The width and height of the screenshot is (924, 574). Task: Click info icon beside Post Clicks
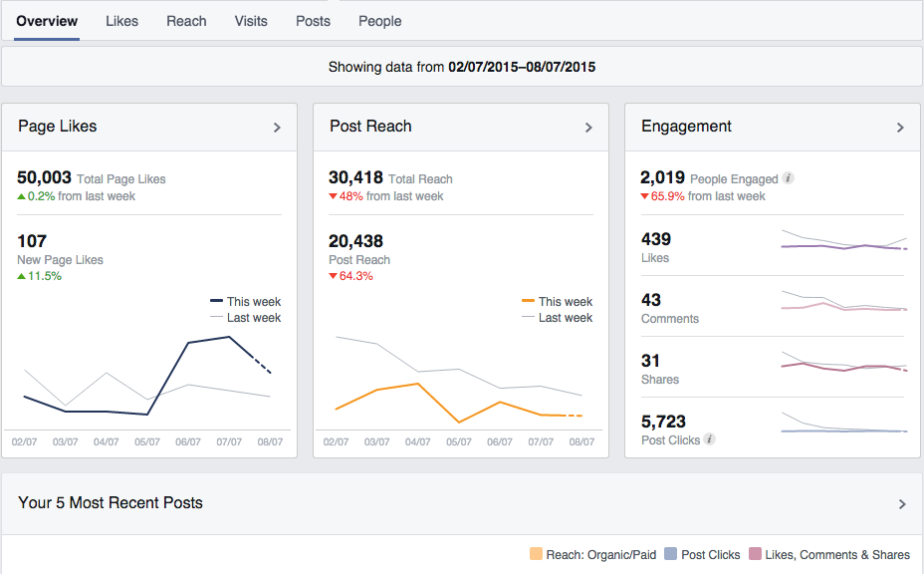[x=709, y=439]
